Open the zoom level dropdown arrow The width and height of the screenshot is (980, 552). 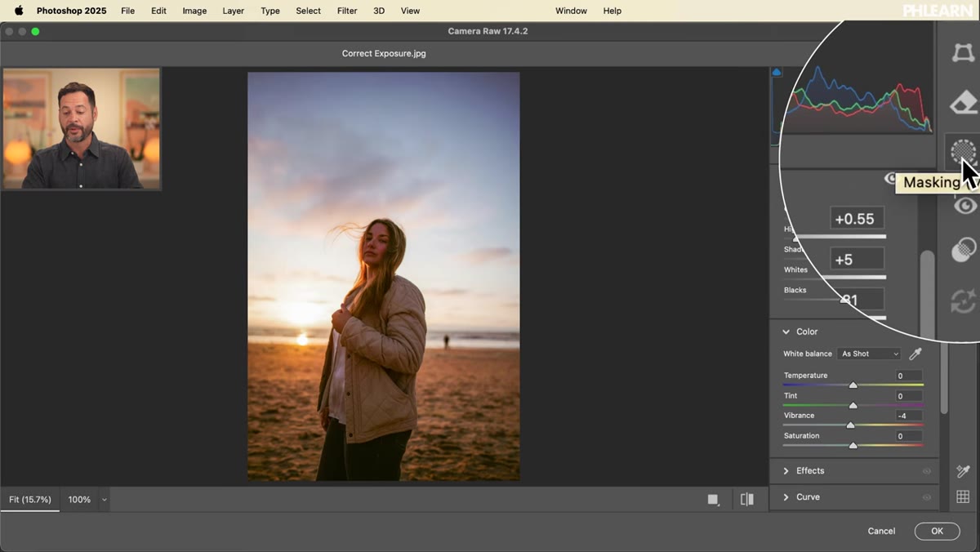(x=104, y=500)
